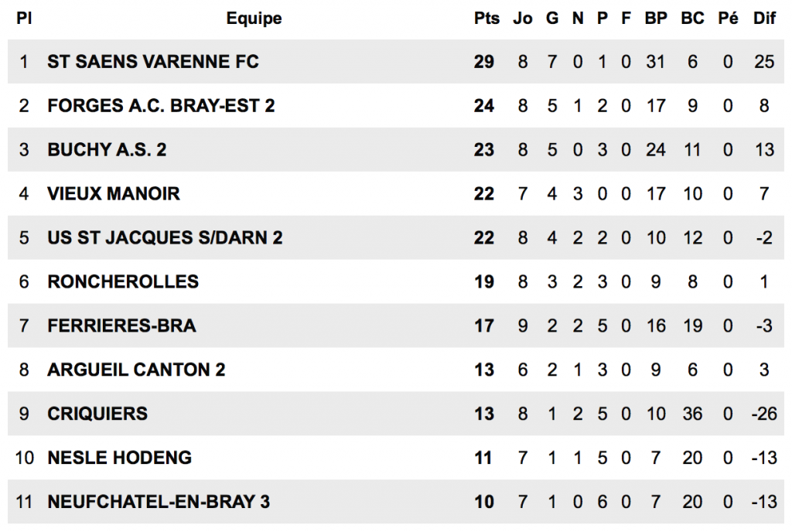
Task: Select the CRIQUIERS team row name
Action: [97, 414]
